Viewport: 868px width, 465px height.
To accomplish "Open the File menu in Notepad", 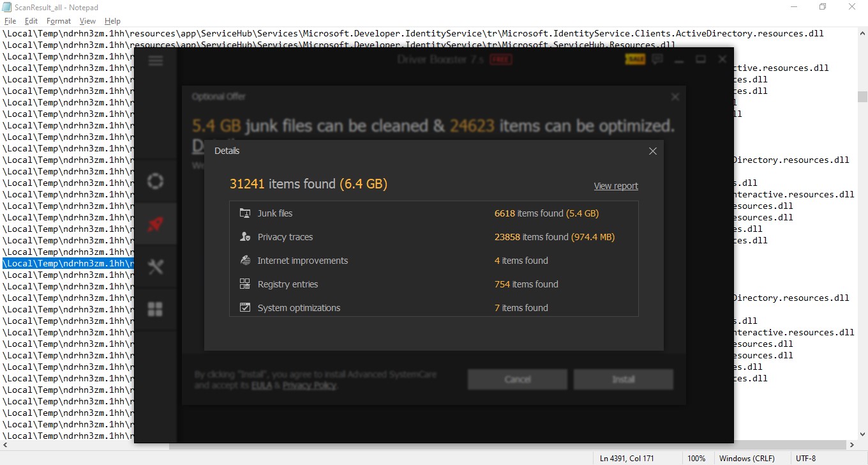I will click(x=10, y=21).
